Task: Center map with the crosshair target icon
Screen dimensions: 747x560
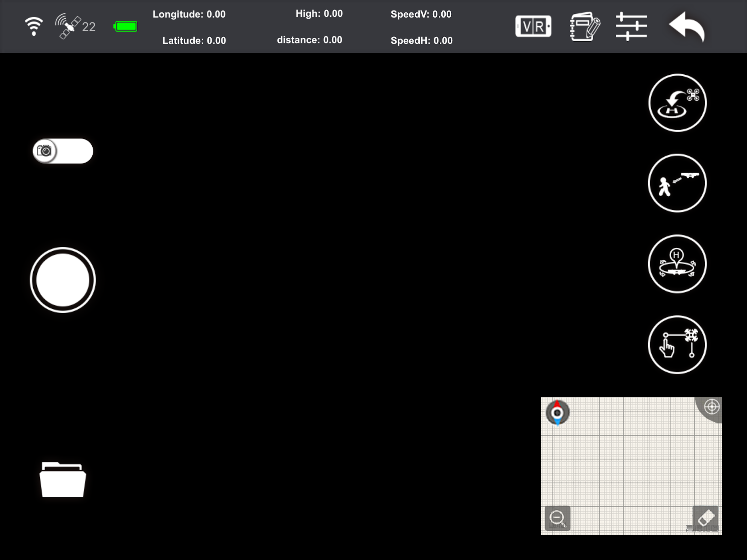Action: click(x=711, y=407)
